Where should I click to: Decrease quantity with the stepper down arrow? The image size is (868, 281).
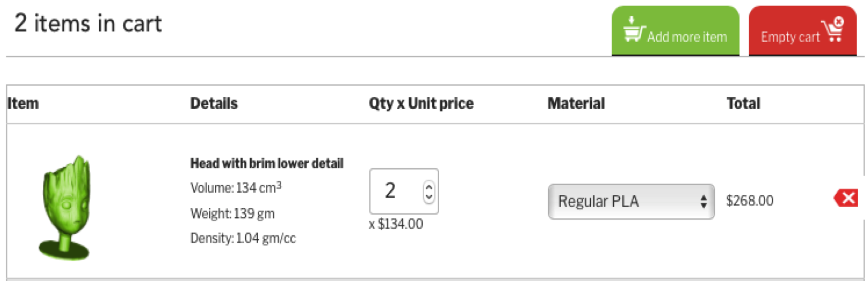tap(429, 197)
